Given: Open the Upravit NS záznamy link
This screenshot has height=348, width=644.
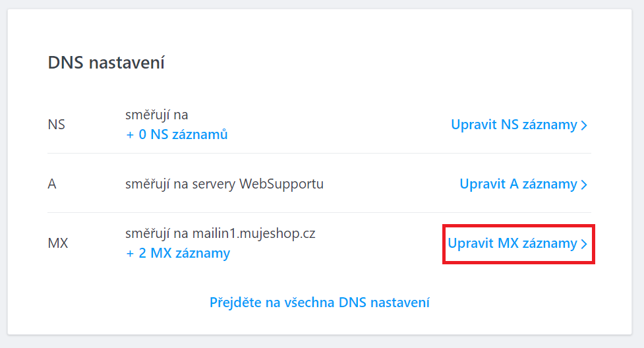Looking at the screenshot, I should pos(513,125).
